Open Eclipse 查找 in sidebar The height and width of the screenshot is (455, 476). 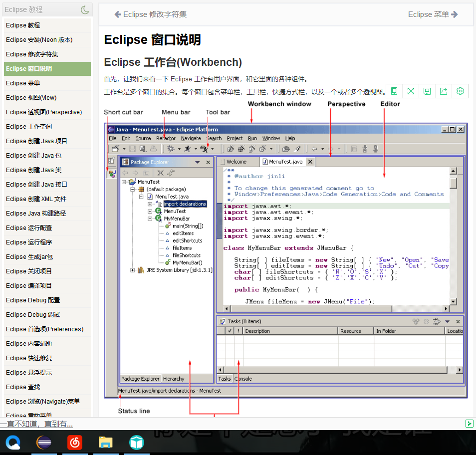coord(47,387)
